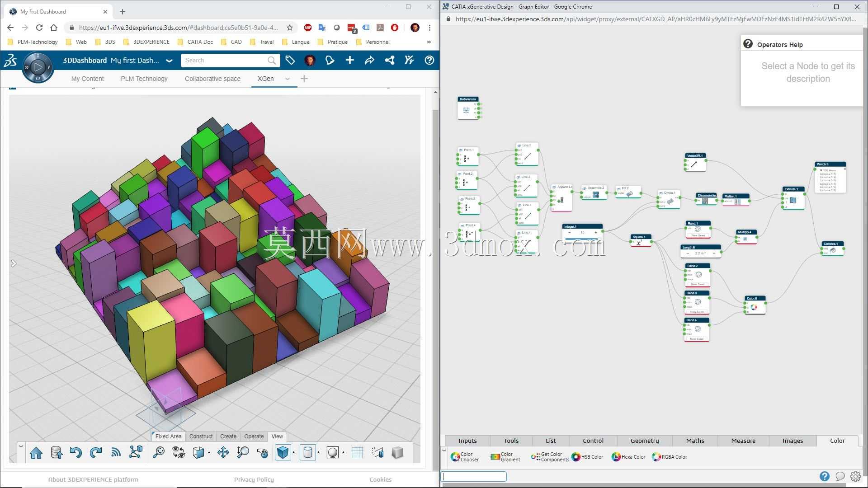Add a new dashboard tab with plus

304,79
